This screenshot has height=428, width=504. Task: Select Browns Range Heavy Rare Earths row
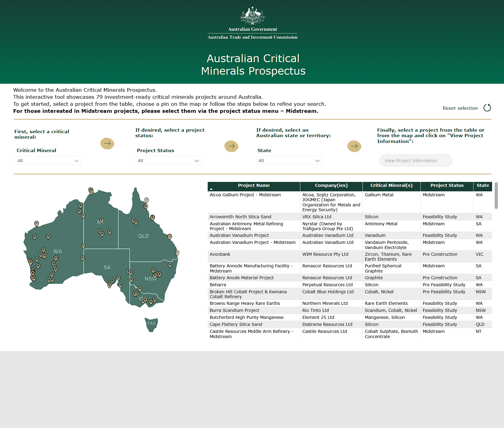point(350,303)
